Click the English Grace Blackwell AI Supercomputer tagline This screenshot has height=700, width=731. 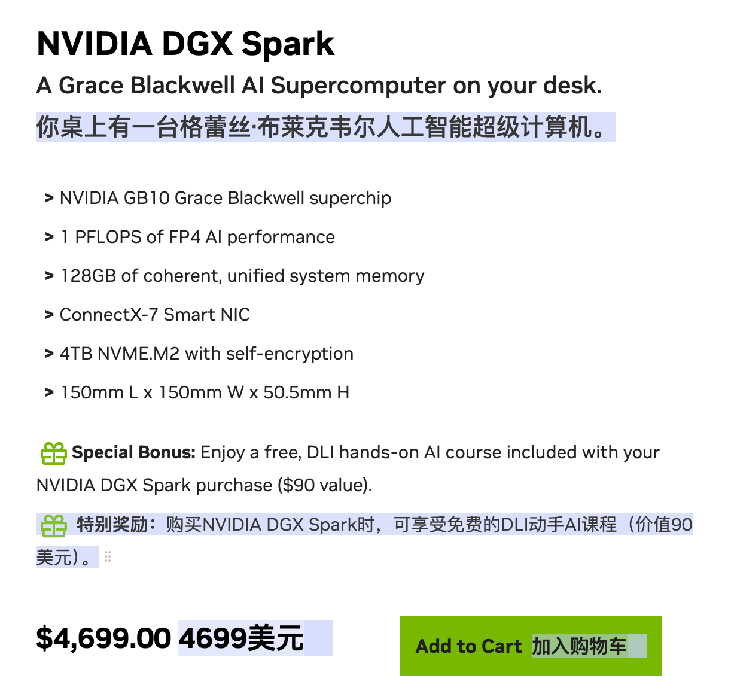(x=319, y=86)
